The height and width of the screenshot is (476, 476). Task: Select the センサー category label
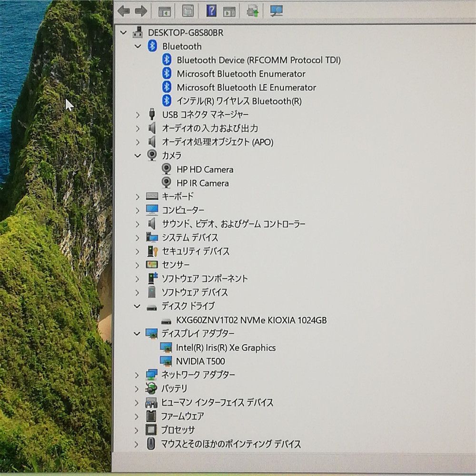tap(176, 265)
